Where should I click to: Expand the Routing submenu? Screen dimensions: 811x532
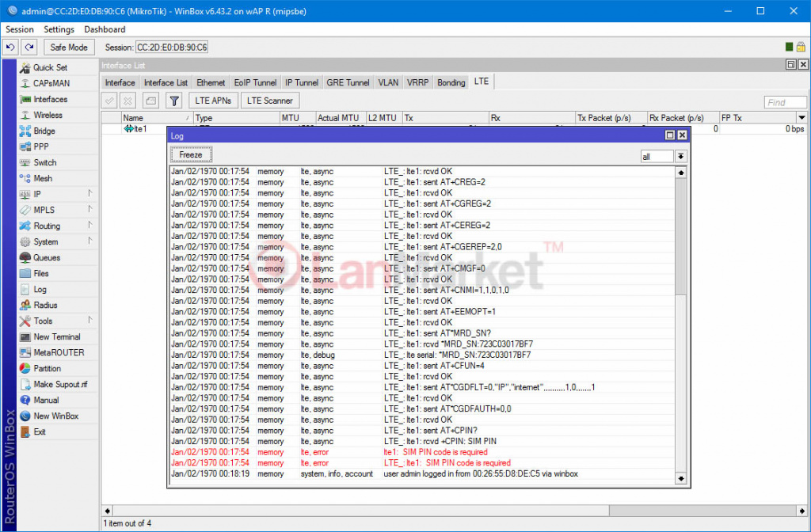(47, 226)
